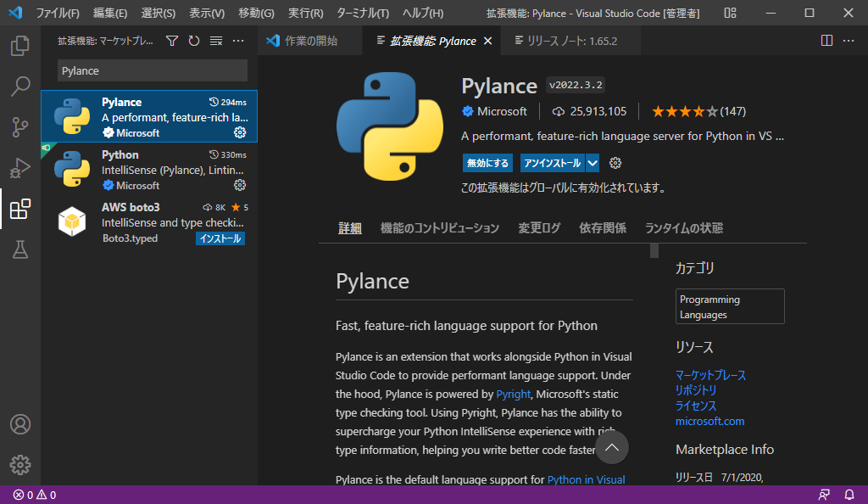
Task: Select the 依存関係 tab
Action: [603, 228]
